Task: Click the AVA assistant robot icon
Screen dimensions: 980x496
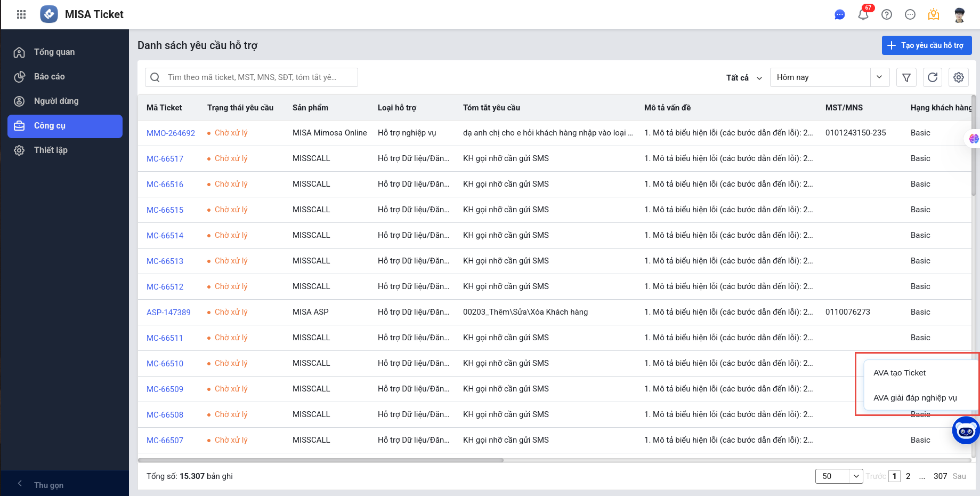Action: 965,430
